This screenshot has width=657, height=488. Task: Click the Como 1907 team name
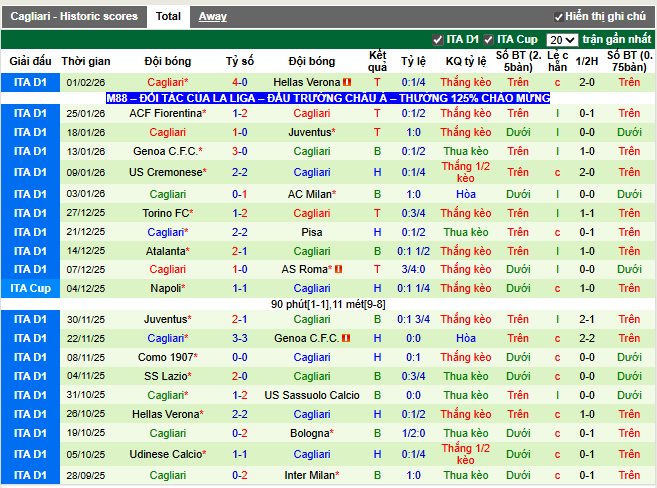[x=168, y=357]
